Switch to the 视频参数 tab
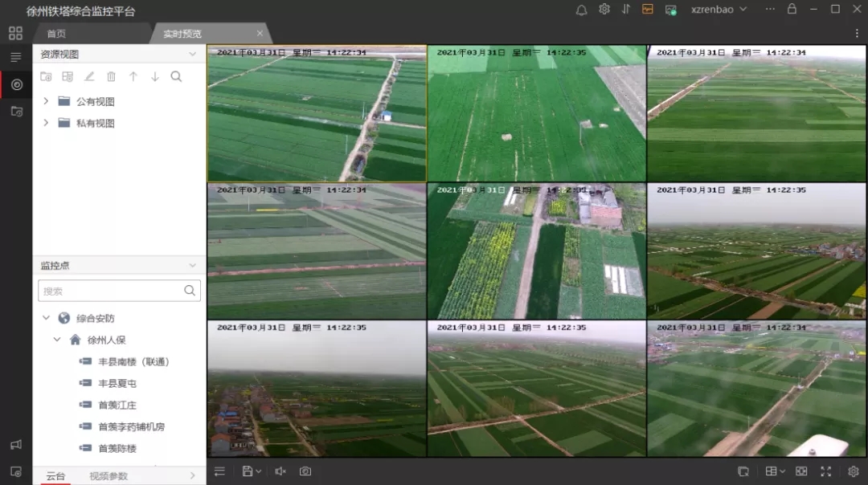The width and height of the screenshot is (868, 485). tap(108, 476)
